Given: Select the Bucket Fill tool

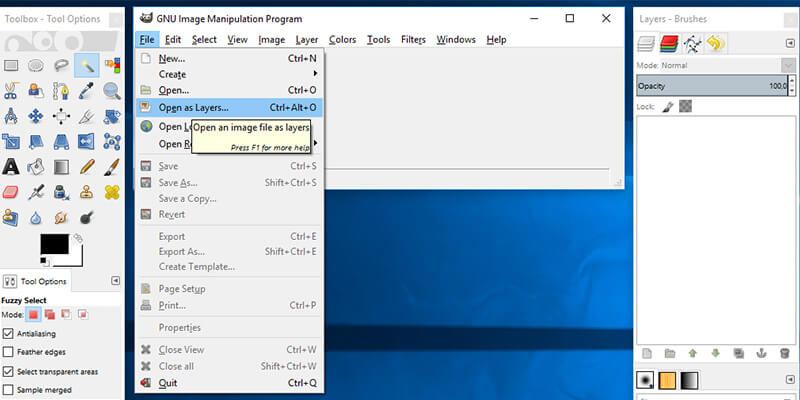Looking at the screenshot, I should (x=36, y=166).
